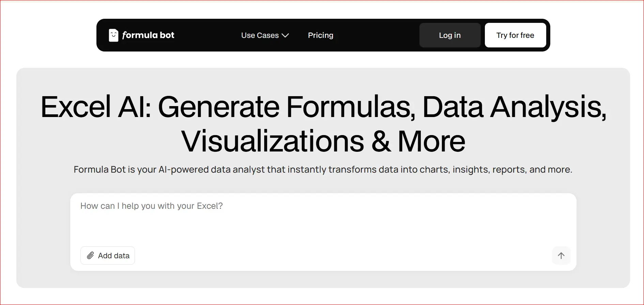The height and width of the screenshot is (305, 644).
Task: Click the Add data button
Action: pos(108,256)
